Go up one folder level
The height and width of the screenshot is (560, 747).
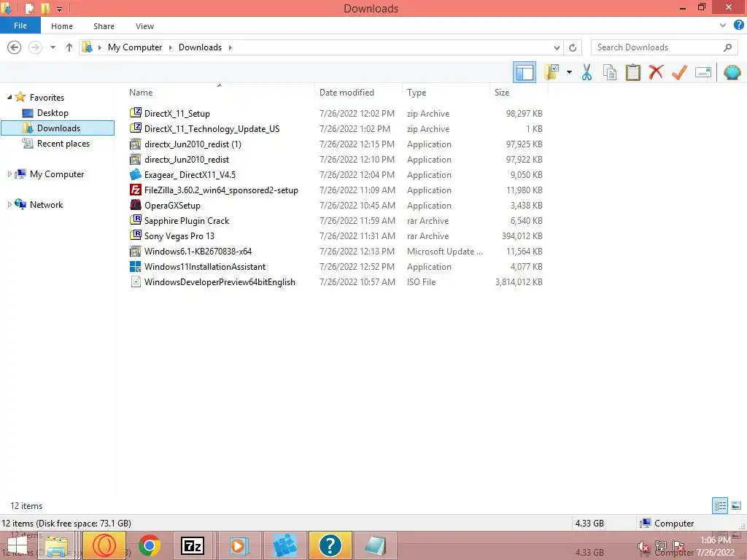pyautogui.click(x=69, y=47)
